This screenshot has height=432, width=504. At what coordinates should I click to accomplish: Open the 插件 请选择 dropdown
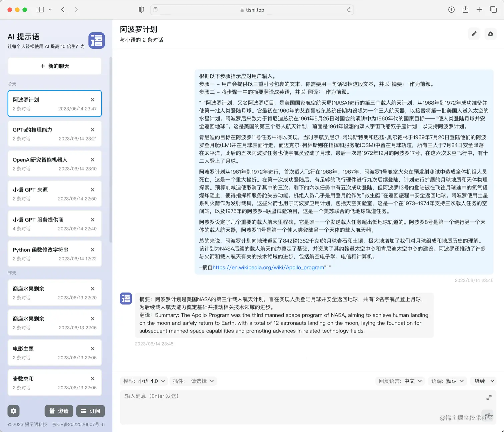point(194,381)
